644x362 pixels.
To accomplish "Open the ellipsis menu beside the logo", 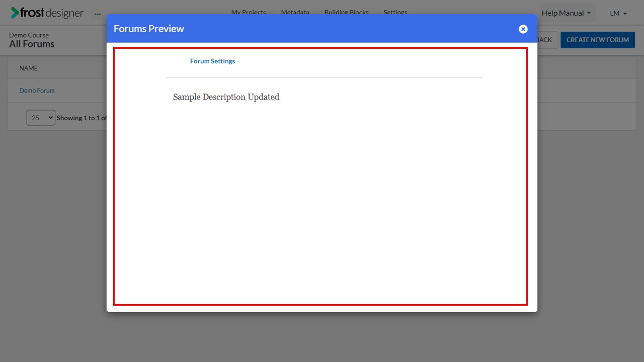I will click(x=98, y=14).
